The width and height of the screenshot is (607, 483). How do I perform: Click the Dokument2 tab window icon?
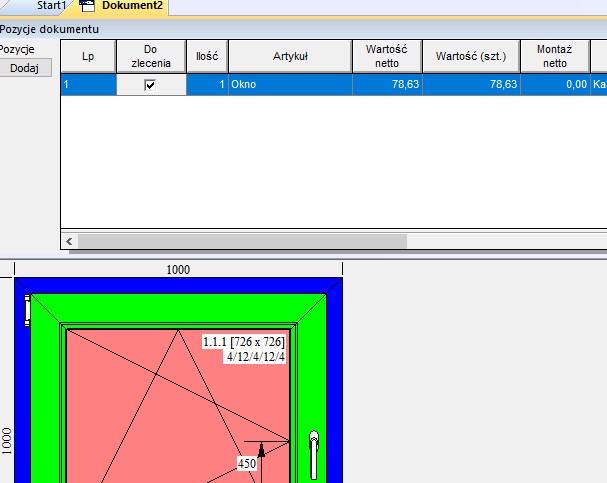pos(87,6)
